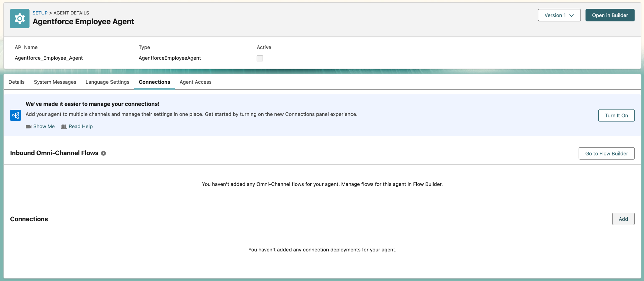Open the Read Help link
The height and width of the screenshot is (281, 644).
(x=81, y=126)
